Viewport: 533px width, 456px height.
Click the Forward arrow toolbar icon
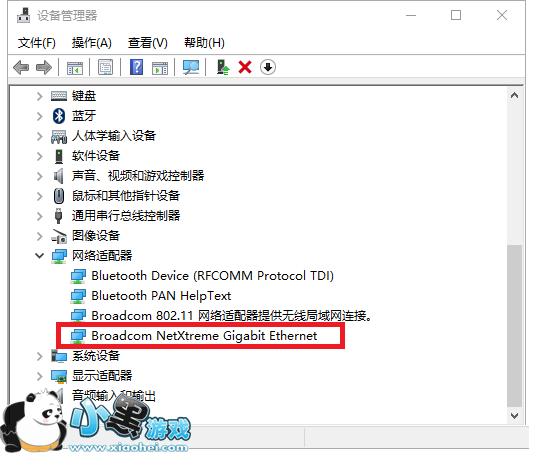tap(44, 67)
